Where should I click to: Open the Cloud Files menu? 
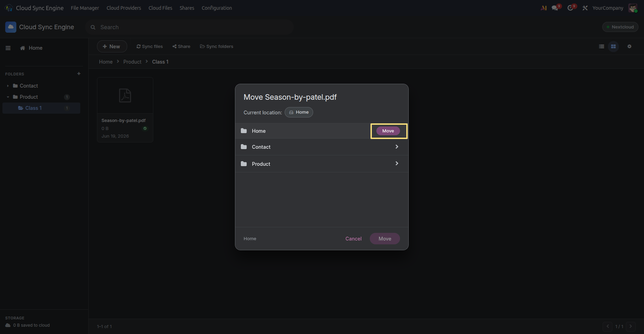coord(160,8)
